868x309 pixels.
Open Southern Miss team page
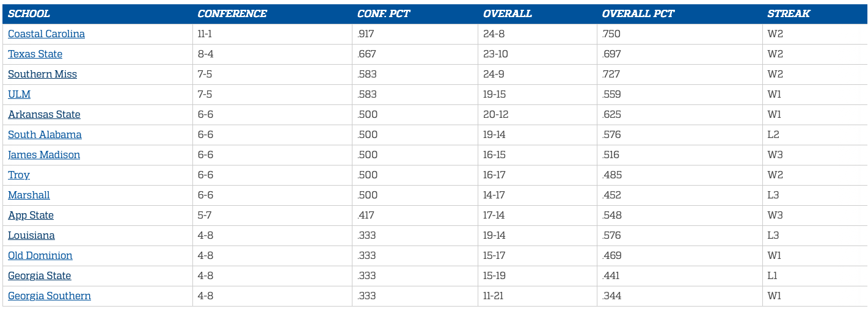[42, 75]
